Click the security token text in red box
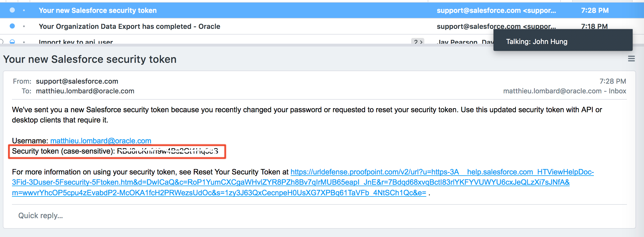644x237 pixels. 168,151
